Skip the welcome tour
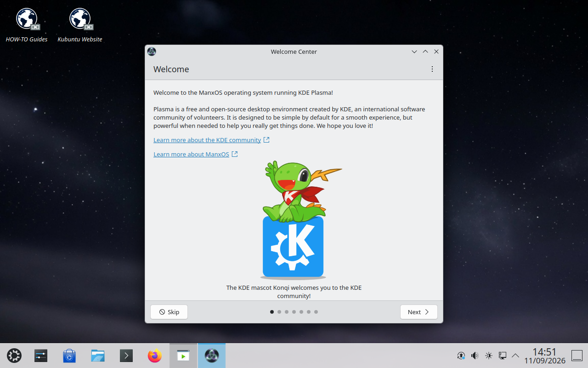 (169, 312)
